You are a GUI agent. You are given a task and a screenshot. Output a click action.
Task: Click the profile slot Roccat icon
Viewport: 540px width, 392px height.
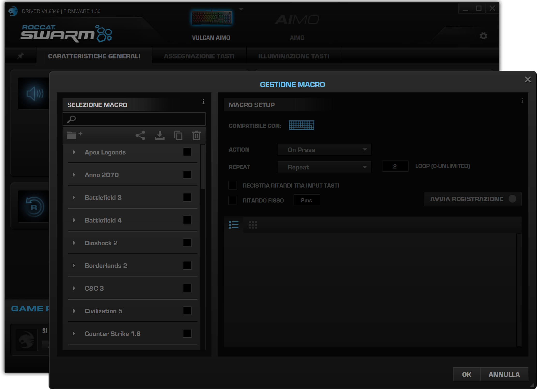point(27,340)
